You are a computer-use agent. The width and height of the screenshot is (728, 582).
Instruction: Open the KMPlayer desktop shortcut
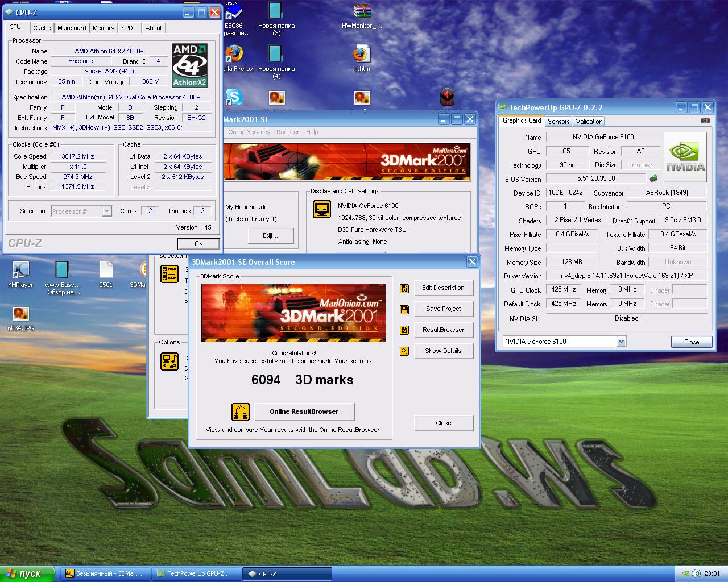tap(20, 271)
